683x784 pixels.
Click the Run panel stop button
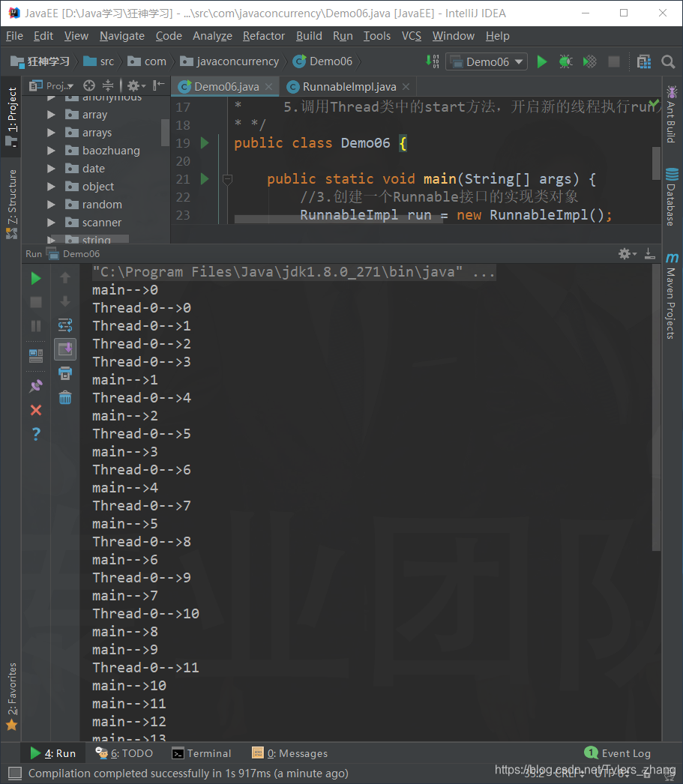[35, 302]
